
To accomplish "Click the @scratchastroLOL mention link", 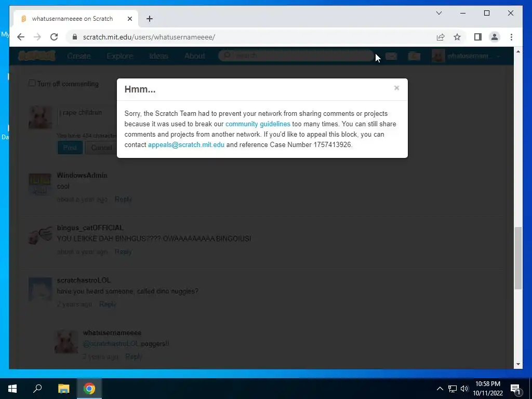I will coord(111,344).
